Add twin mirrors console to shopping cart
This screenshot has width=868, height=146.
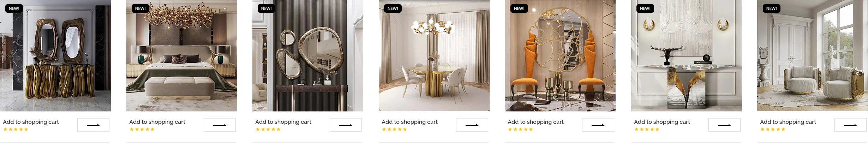pyautogui.click(x=31, y=122)
